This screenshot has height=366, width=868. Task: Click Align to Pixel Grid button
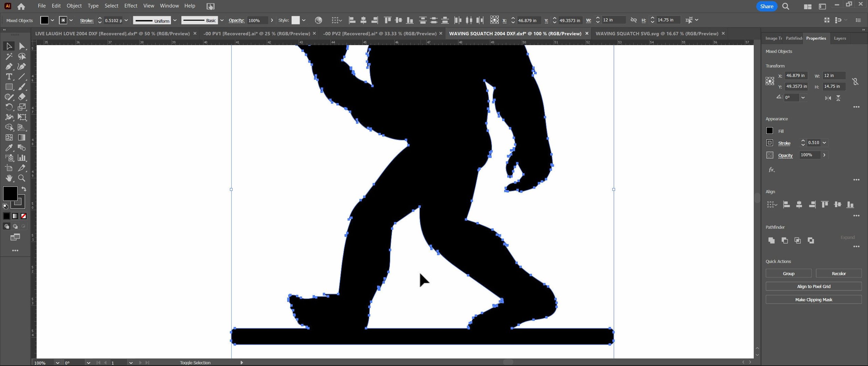tap(814, 287)
